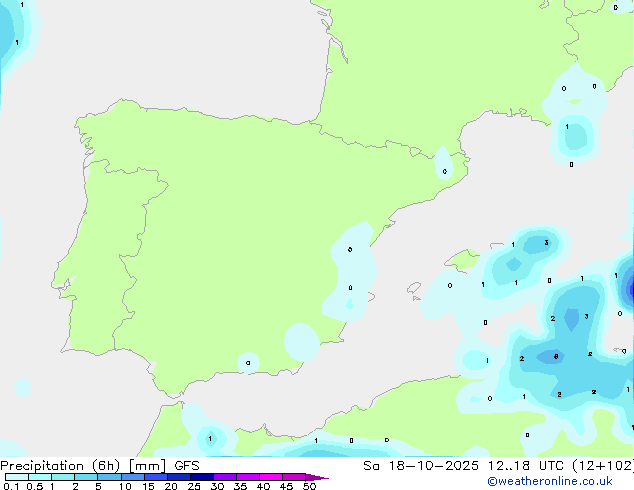This screenshot has width=634, height=490.
Task: Click the "(12+102)" forecast offset text
Action: tap(603, 466)
